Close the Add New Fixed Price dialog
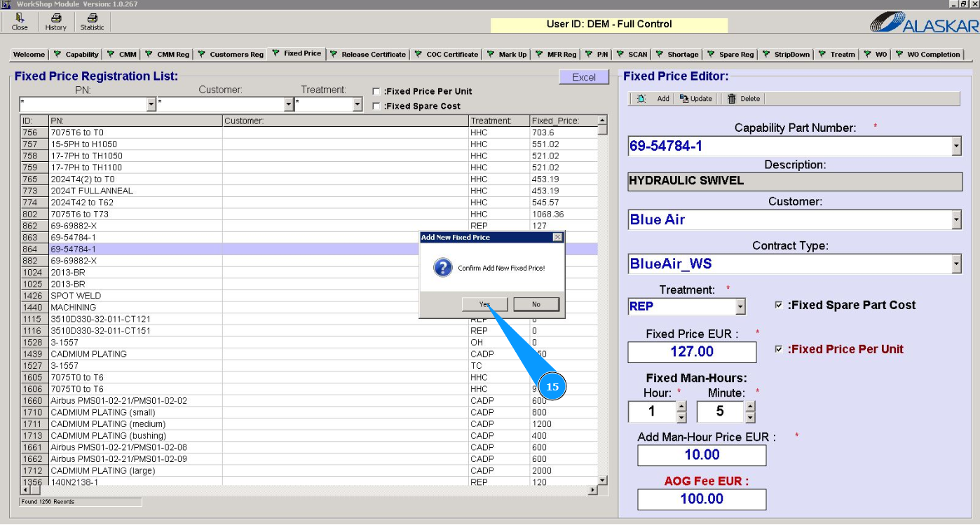 point(557,238)
